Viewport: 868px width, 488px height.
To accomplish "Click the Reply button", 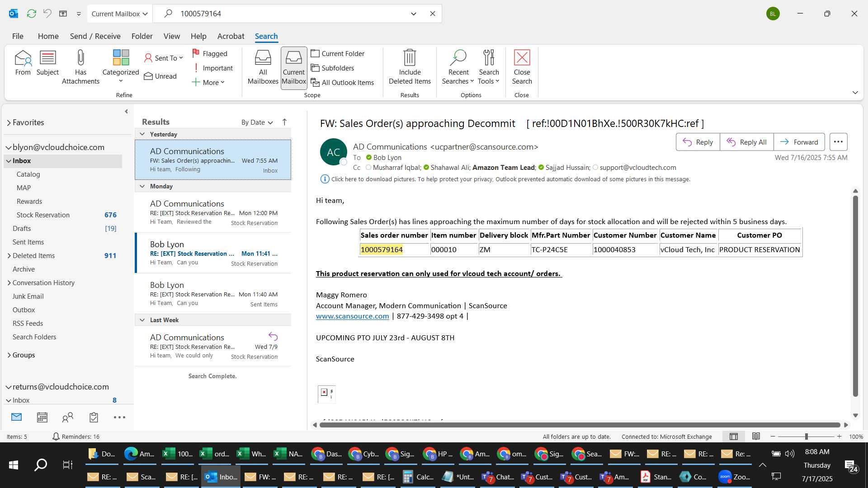I will click(698, 142).
